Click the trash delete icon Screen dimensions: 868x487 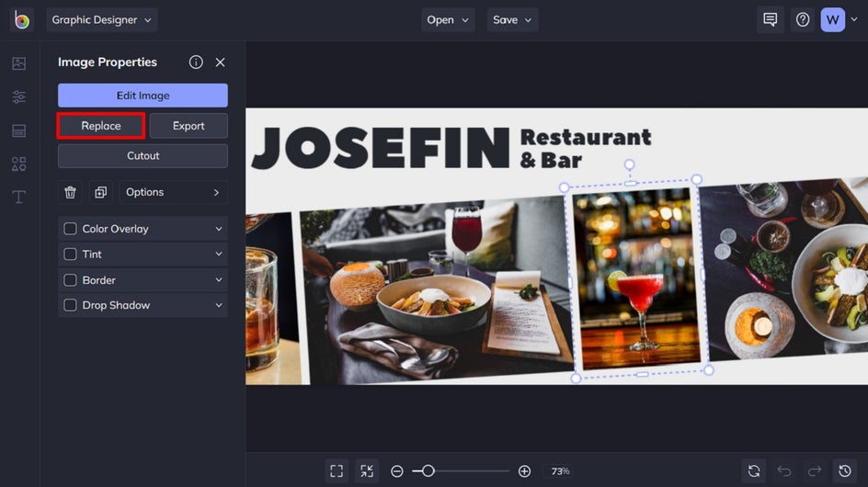[70, 192]
